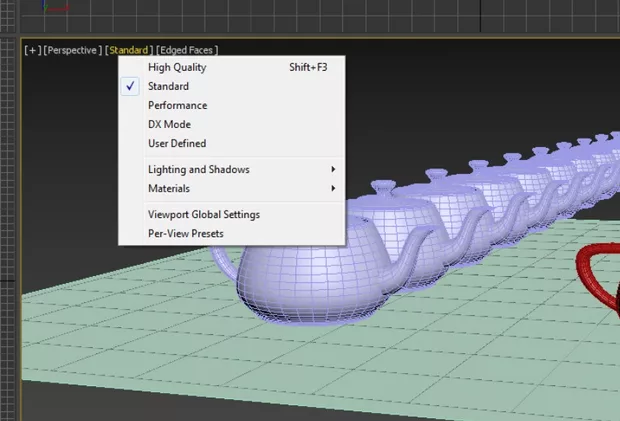Toggle the checked Standard preset menu item
This screenshot has width=620, height=421.
pos(168,87)
